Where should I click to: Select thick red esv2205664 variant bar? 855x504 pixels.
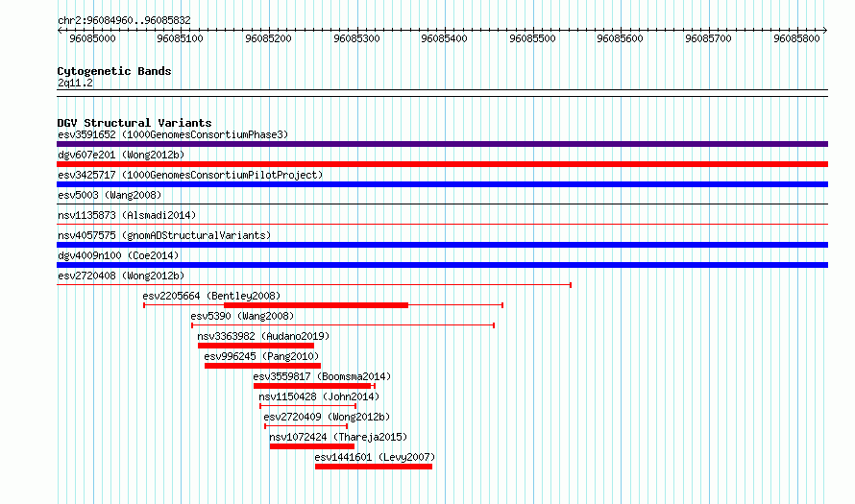(316, 305)
